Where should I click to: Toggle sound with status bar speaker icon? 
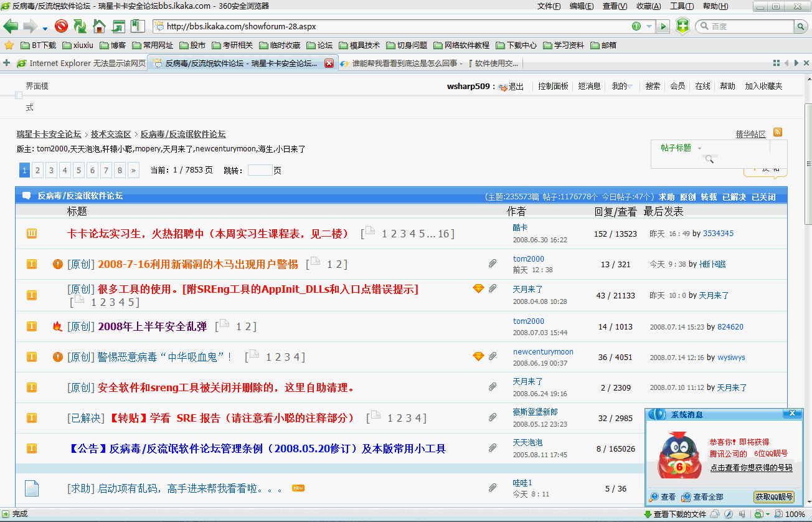[743, 515]
